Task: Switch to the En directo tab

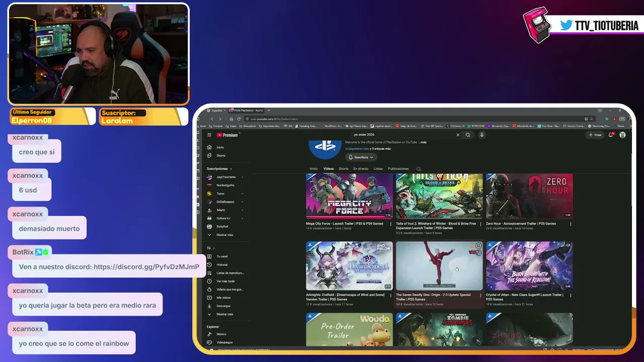Action: click(361, 169)
